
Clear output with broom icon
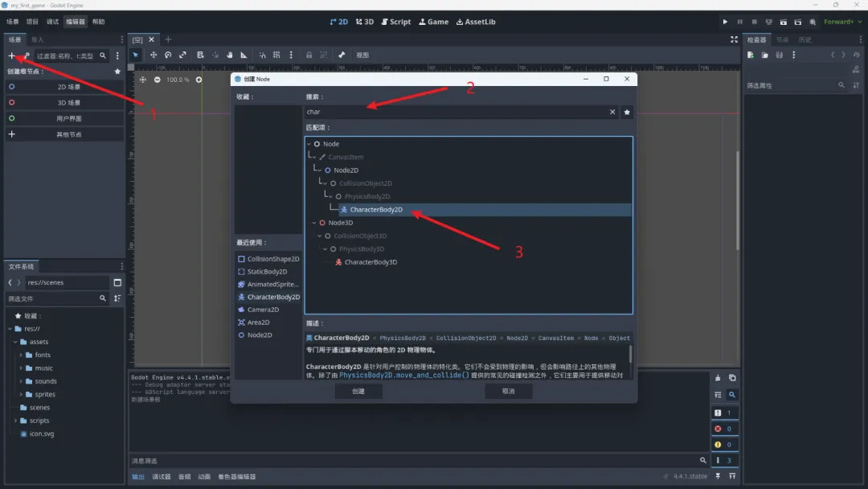(718, 378)
